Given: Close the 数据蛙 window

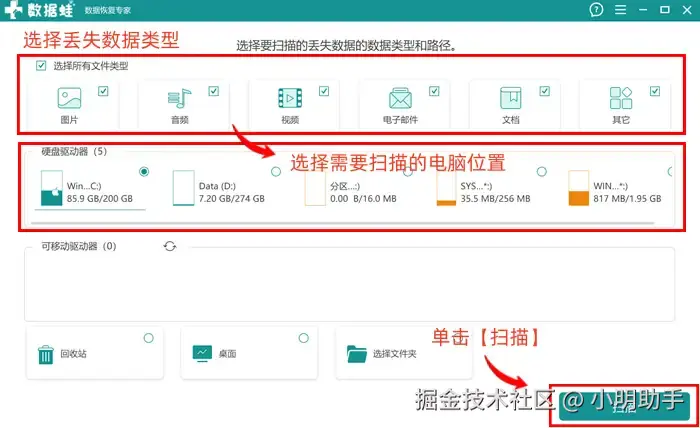Looking at the screenshot, I should (687, 10).
